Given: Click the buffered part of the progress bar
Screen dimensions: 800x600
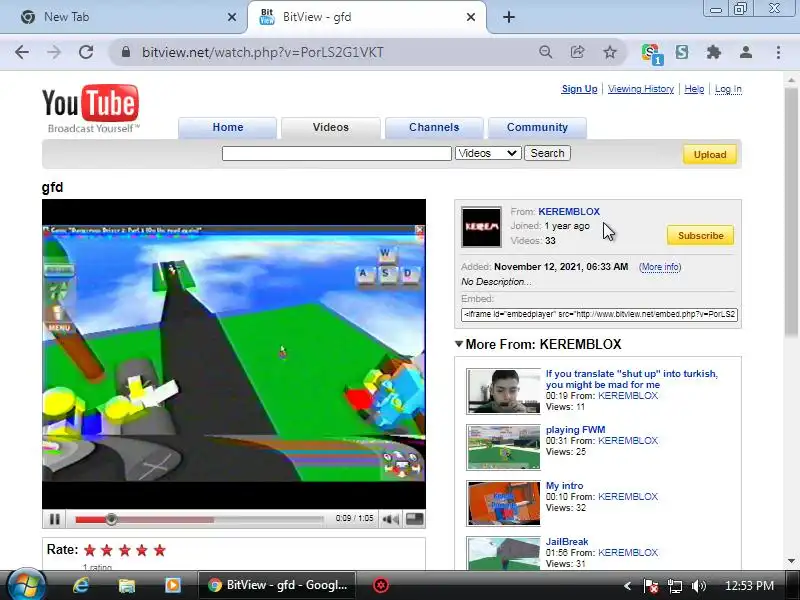Looking at the screenshot, I should [x=166, y=519].
